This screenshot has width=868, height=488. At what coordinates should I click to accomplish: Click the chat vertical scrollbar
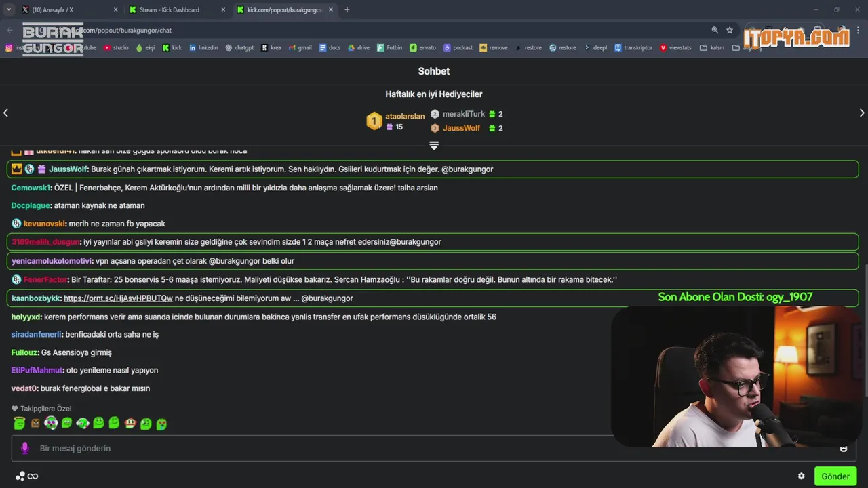click(x=865, y=332)
